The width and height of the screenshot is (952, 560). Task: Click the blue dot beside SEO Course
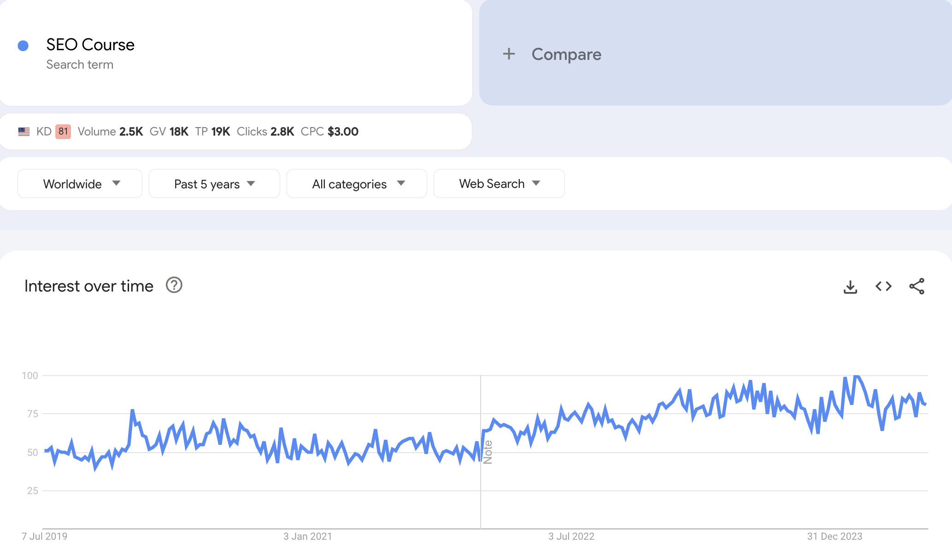pos(23,46)
